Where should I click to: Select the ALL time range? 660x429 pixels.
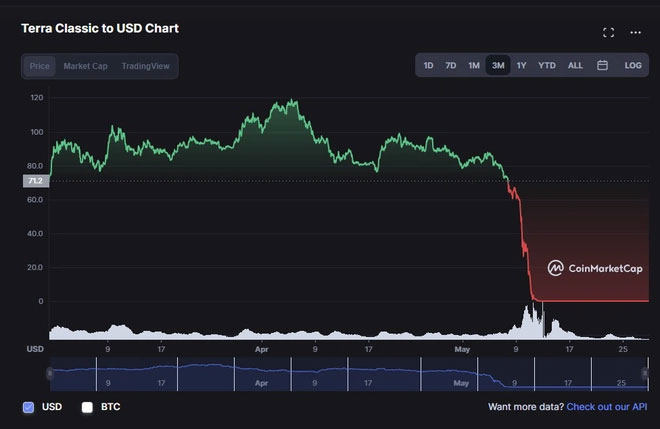point(575,65)
